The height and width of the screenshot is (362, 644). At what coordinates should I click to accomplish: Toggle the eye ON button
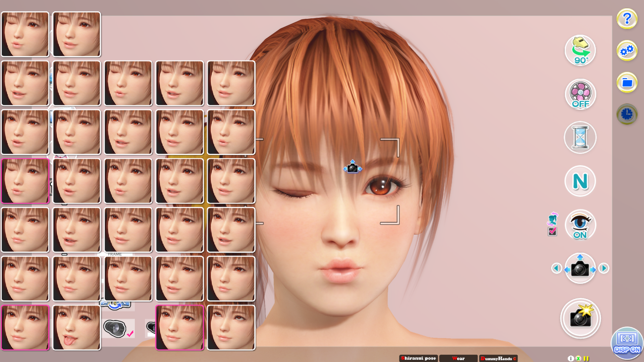[x=580, y=225]
